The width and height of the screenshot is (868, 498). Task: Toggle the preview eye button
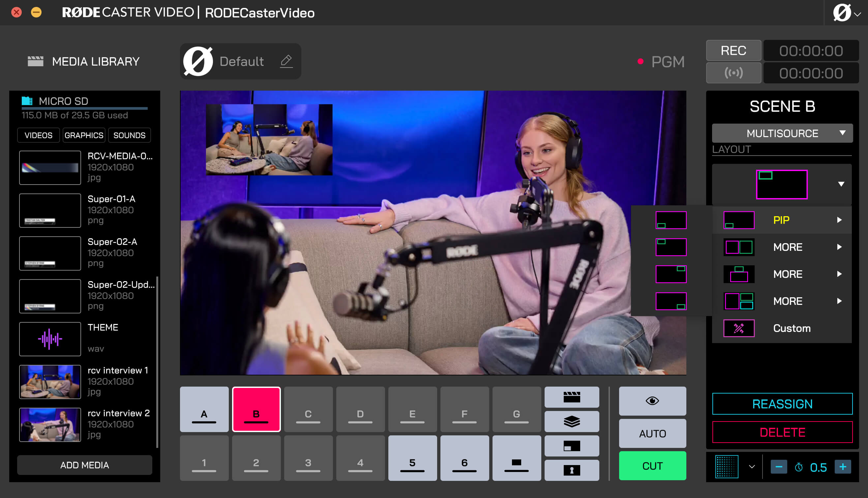(x=652, y=401)
